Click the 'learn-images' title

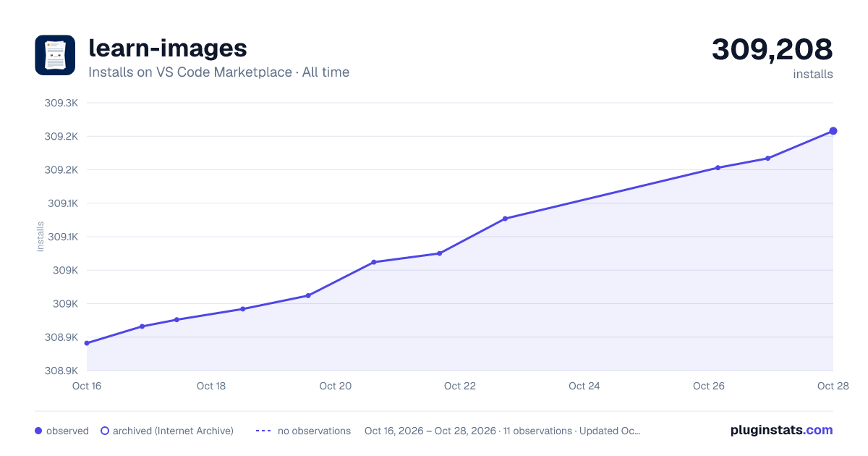click(168, 48)
